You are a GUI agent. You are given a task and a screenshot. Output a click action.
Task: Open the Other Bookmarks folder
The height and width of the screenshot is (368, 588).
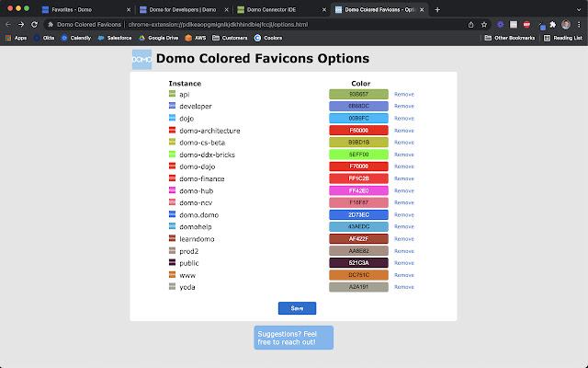pyautogui.click(x=510, y=38)
